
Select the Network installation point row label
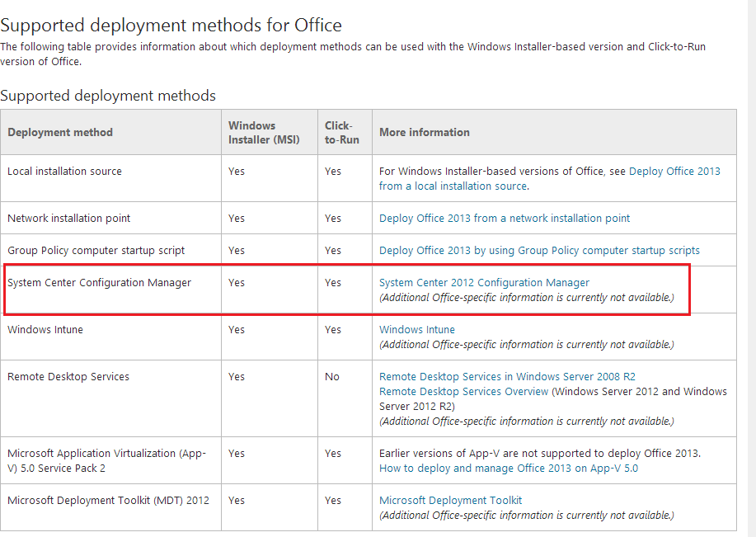tap(68, 219)
